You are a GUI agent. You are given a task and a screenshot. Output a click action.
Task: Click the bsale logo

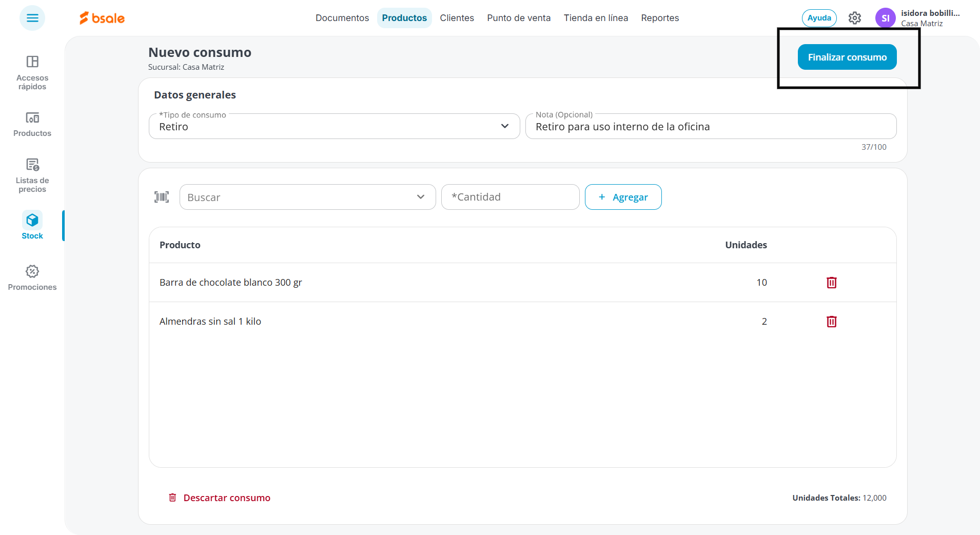point(102,18)
